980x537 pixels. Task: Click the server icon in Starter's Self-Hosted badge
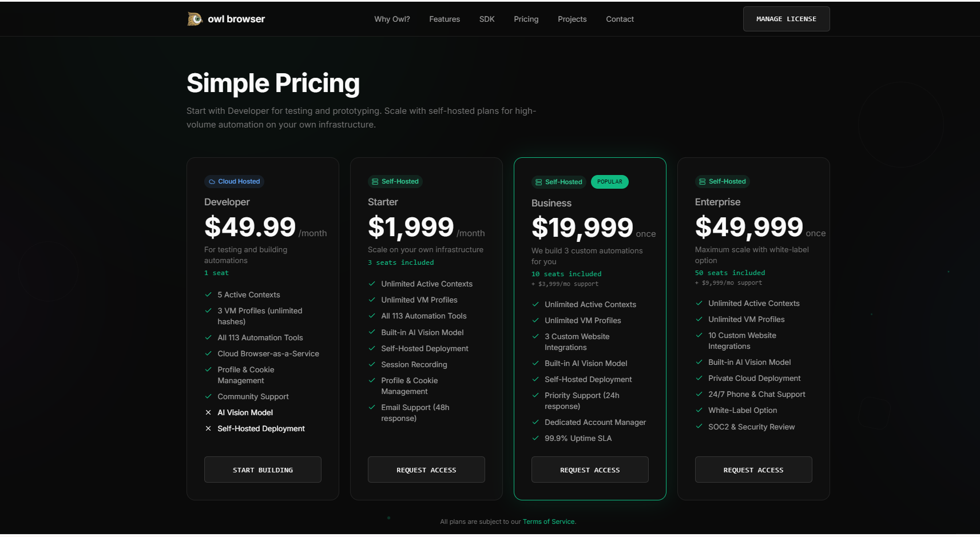pos(375,182)
